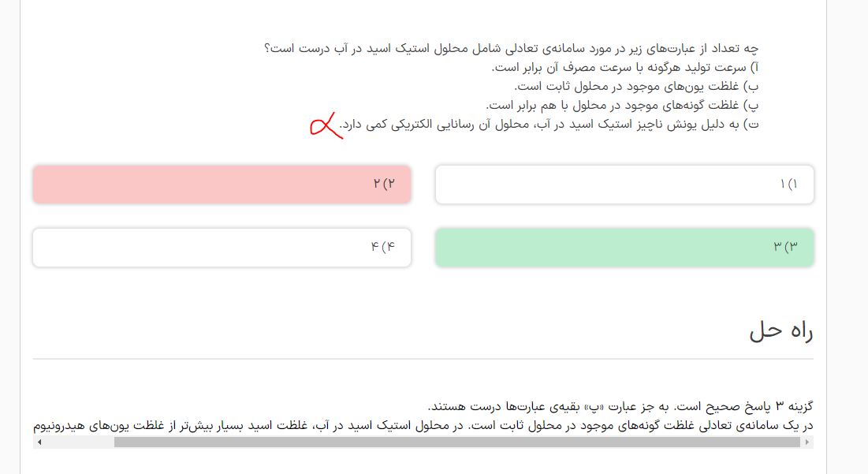Select the pink-highlighted answer option ۲
This screenshot has height=474, width=868.
pyautogui.click(x=222, y=185)
